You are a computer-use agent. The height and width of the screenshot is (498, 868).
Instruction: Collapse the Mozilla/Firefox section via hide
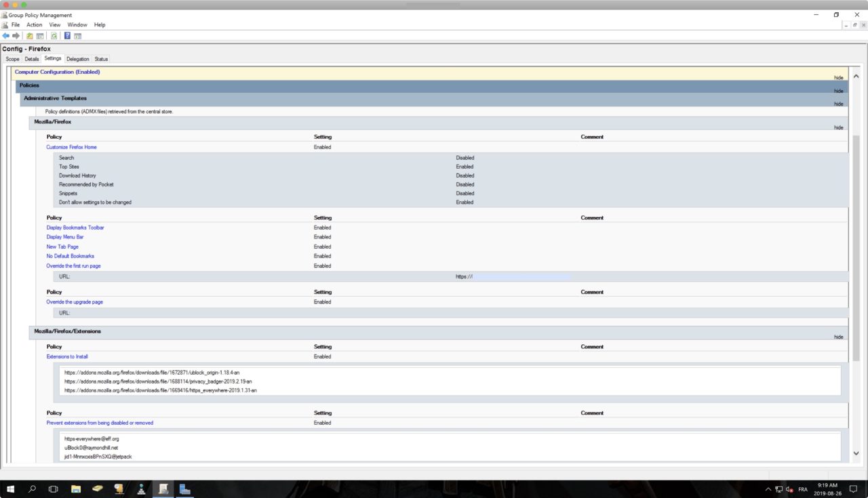(839, 127)
